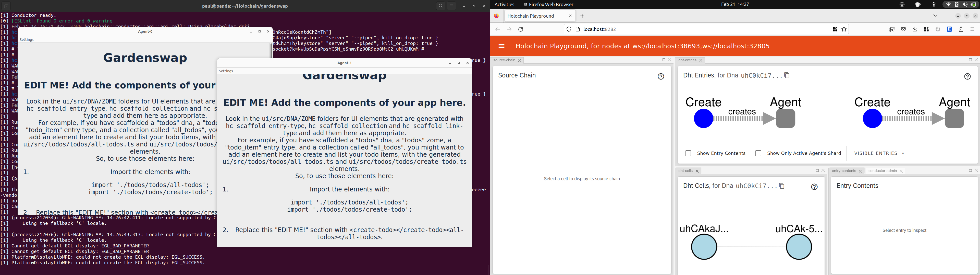
Task: Click the blue Create node in Dht Entries graph
Action: tap(703, 118)
